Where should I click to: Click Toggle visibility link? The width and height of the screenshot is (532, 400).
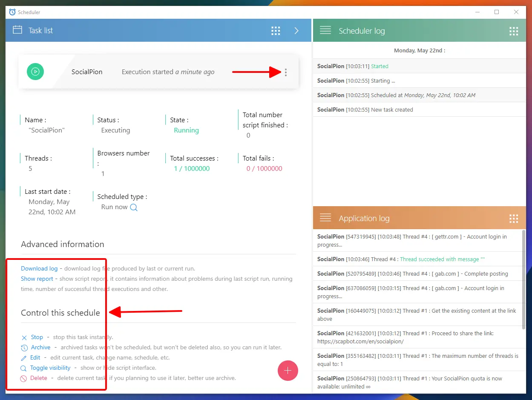50,368
